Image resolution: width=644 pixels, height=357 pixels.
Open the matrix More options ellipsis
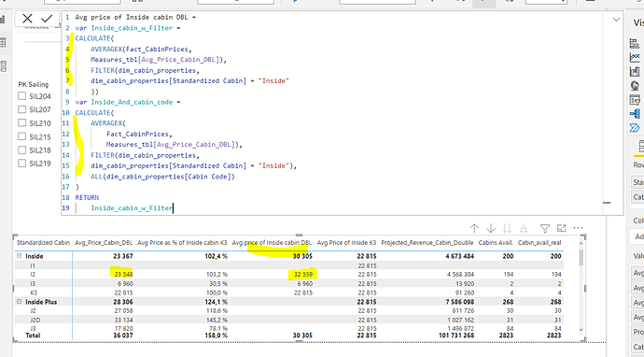(x=578, y=228)
